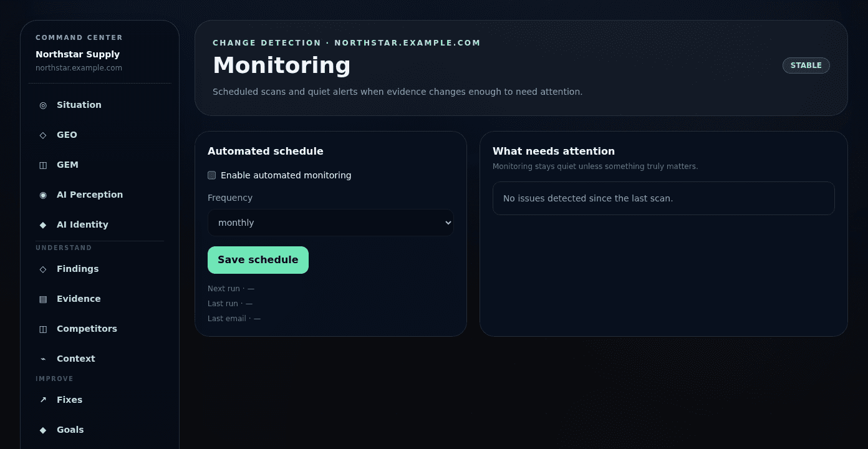Open AI Identity from sidebar

click(x=82, y=224)
